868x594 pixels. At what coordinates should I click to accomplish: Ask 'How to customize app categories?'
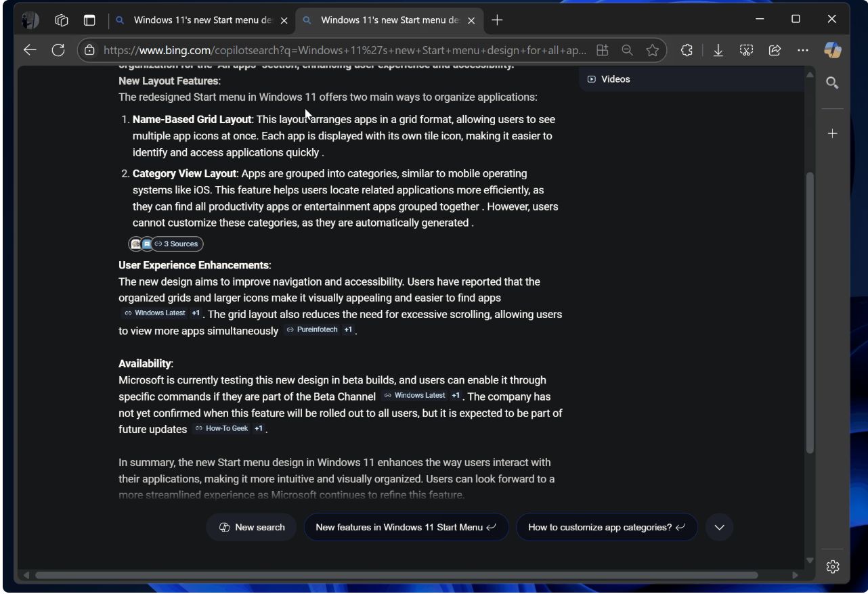(x=607, y=527)
